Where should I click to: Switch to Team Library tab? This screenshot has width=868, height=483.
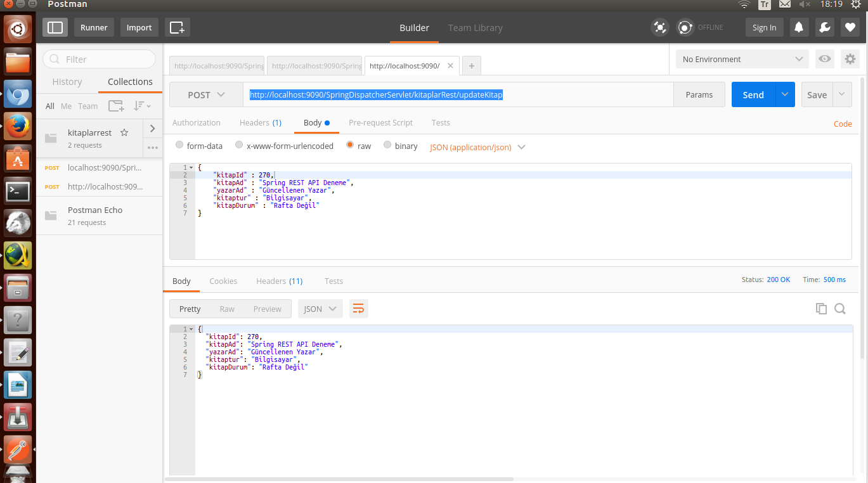pos(475,28)
